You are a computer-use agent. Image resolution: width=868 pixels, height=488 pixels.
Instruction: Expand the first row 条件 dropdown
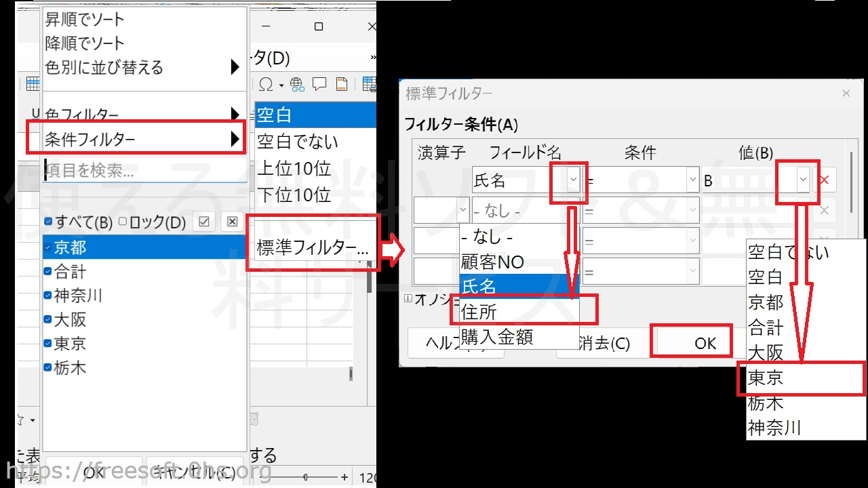[x=692, y=180]
